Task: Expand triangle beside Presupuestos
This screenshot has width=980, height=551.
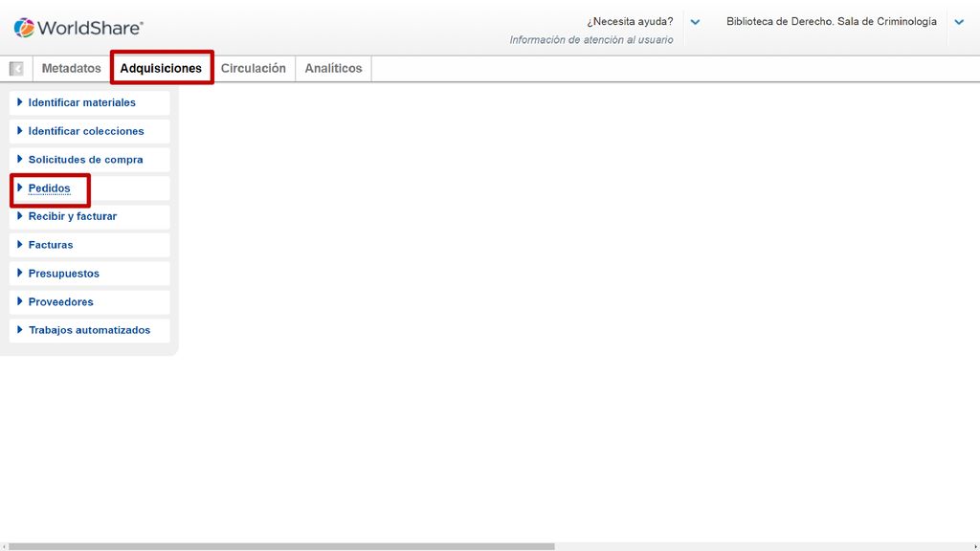Action: click(19, 273)
